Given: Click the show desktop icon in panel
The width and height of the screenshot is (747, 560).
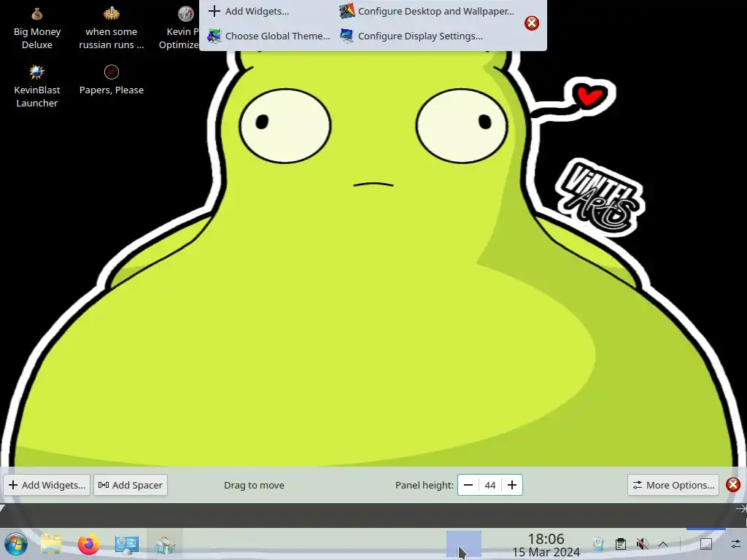Looking at the screenshot, I should tap(706, 544).
